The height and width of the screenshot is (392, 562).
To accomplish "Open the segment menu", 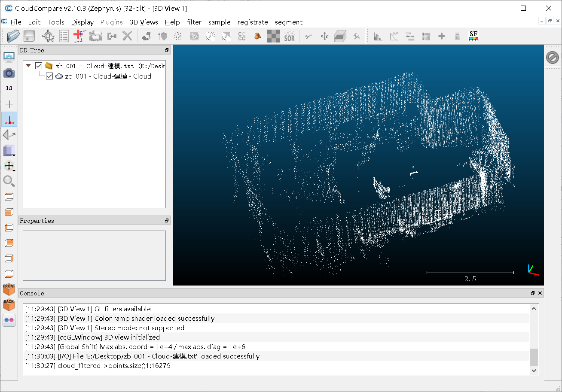I will click(289, 22).
